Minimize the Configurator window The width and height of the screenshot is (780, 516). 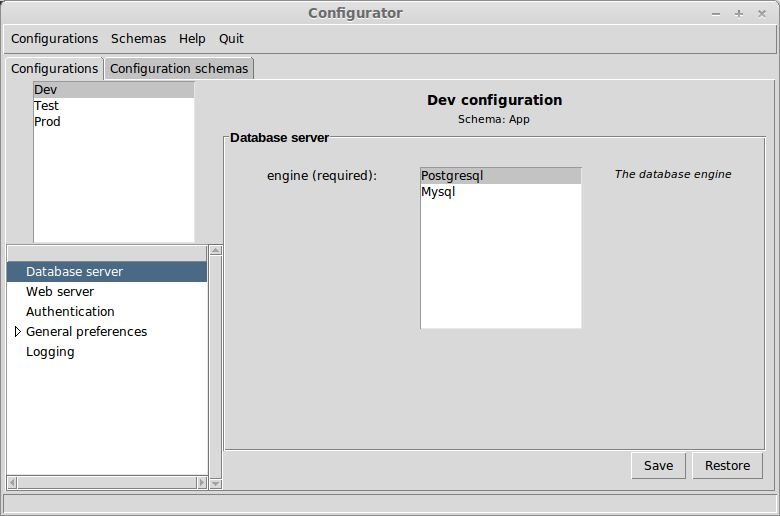click(716, 14)
